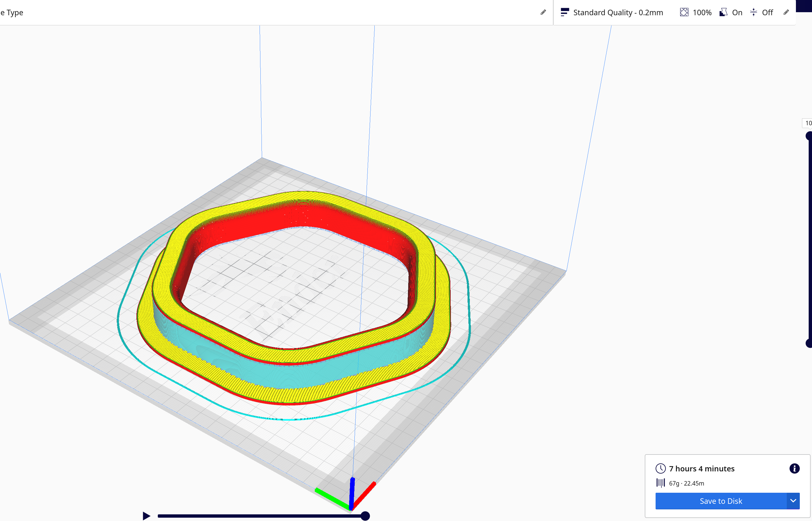Click the infill density icon
This screenshot has height=521, width=812.
click(x=684, y=12)
